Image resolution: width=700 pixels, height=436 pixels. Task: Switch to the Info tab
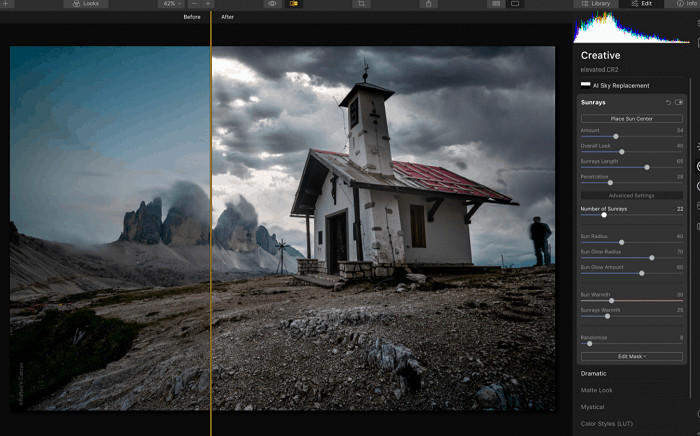687,4
